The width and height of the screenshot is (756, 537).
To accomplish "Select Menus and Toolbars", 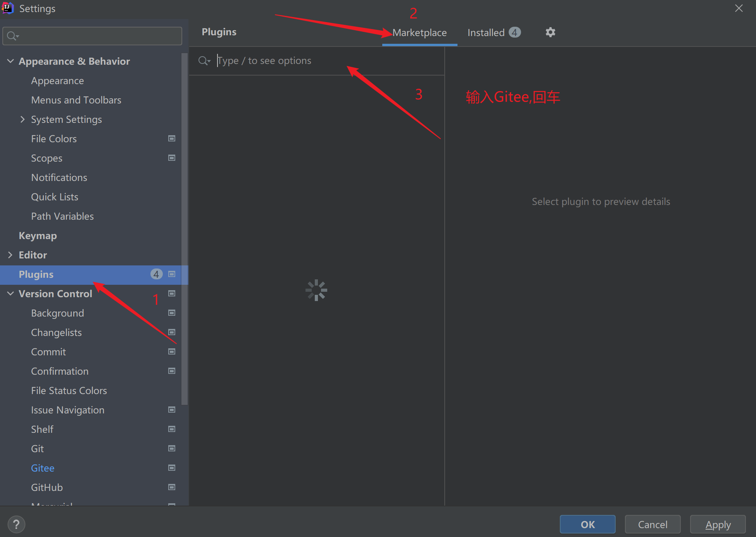I will pyautogui.click(x=76, y=100).
